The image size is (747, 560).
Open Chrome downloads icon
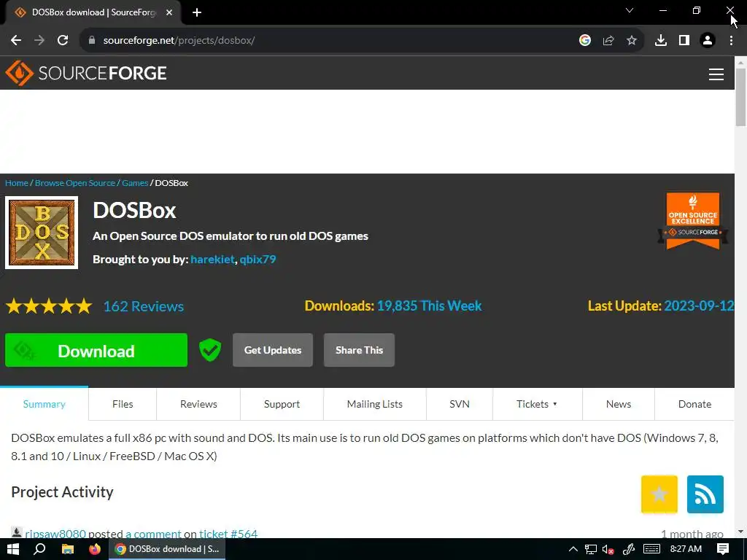coord(661,41)
